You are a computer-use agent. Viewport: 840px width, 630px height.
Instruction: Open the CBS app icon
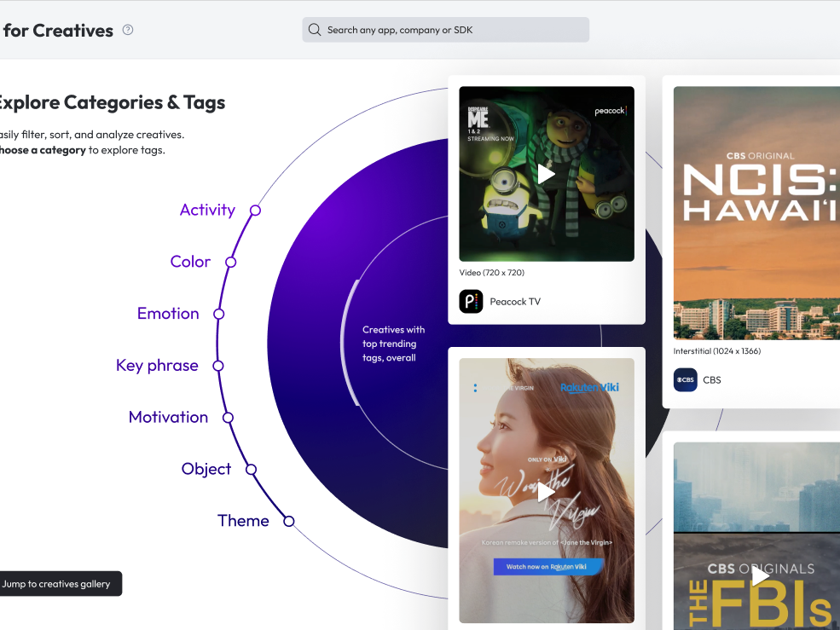tap(685, 380)
